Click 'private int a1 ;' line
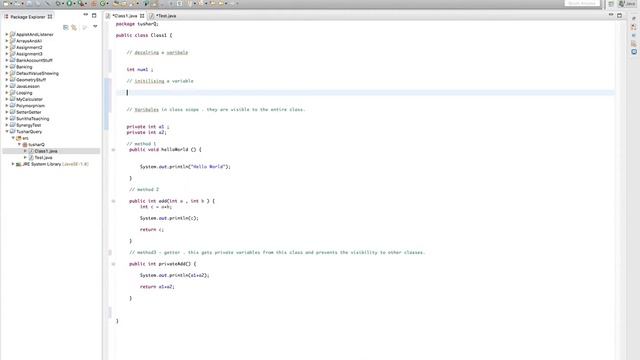Screen dimensions: 640x360 [147, 127]
